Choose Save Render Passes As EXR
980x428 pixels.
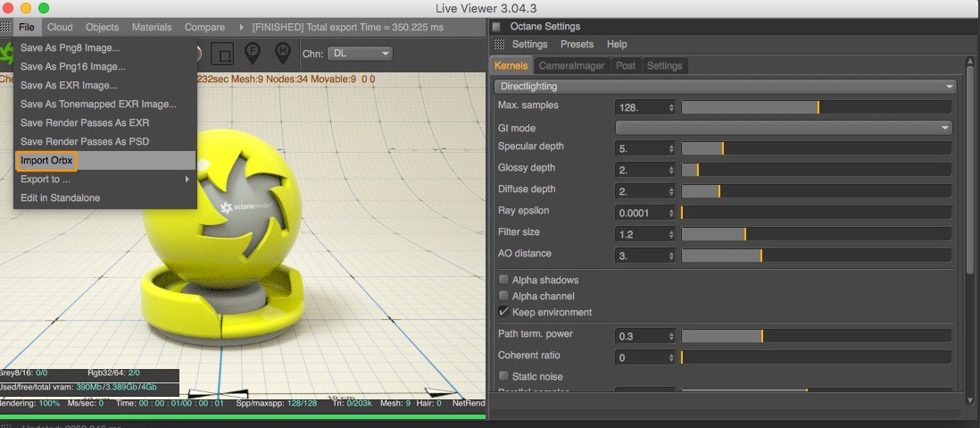[105, 122]
